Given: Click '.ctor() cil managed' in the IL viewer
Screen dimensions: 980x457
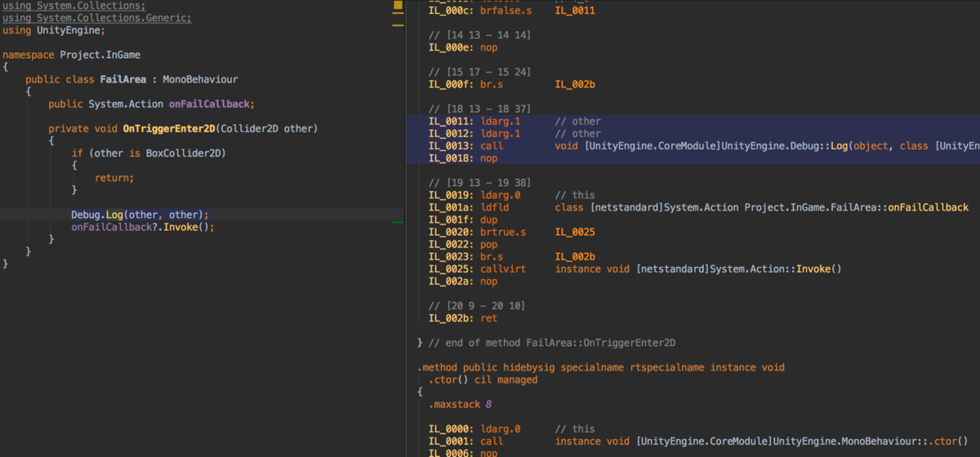Looking at the screenshot, I should 483,379.
